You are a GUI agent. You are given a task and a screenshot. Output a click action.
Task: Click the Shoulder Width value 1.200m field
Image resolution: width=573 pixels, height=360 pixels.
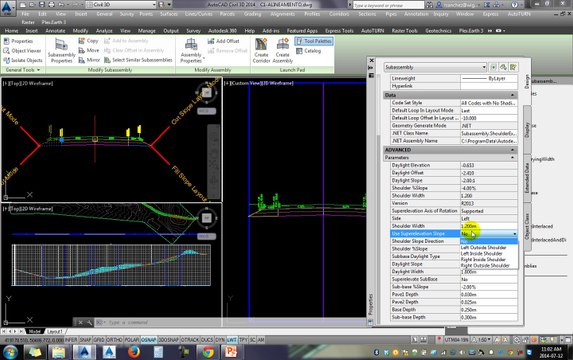click(x=489, y=226)
